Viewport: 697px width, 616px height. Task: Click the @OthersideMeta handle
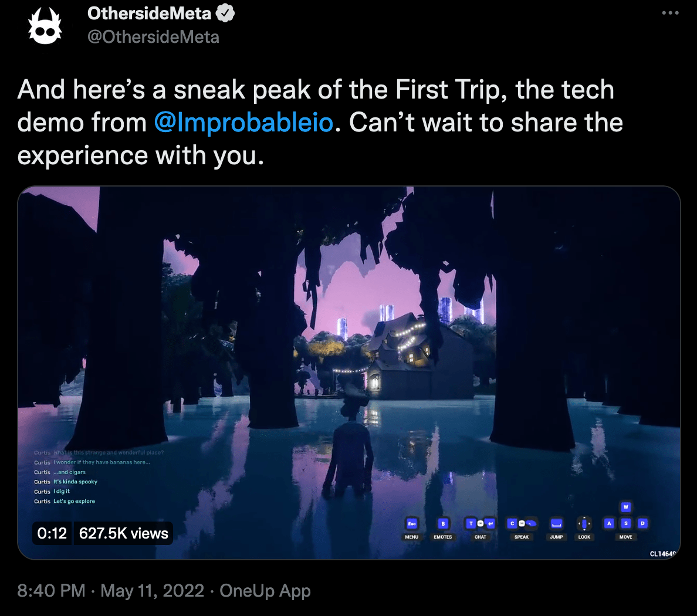coord(153,37)
